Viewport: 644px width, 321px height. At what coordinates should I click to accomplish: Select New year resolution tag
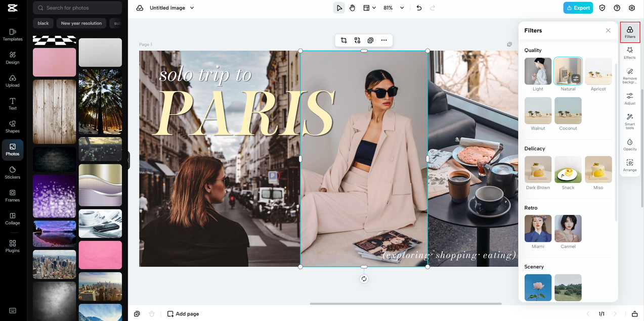tap(81, 23)
